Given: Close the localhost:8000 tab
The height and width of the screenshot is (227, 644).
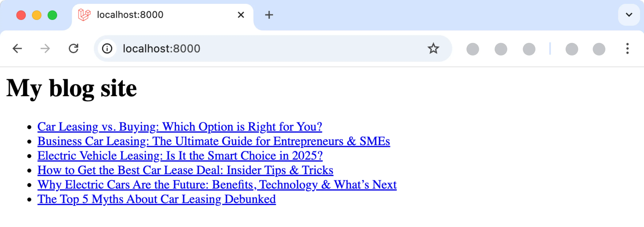Looking at the screenshot, I should (x=241, y=15).
